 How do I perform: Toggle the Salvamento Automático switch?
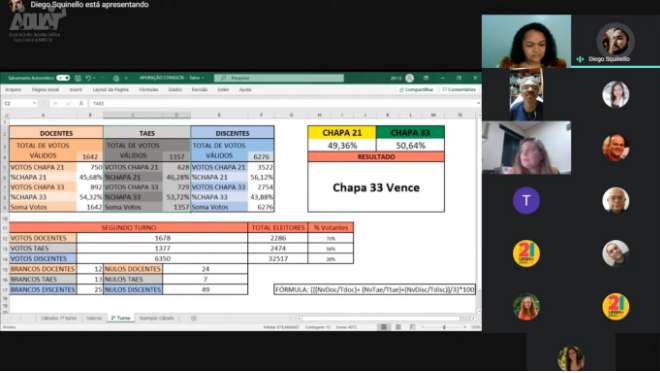63,78
